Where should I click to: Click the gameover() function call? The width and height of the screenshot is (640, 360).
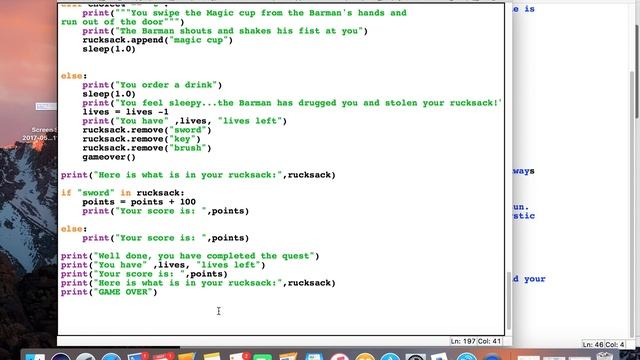coord(109,157)
